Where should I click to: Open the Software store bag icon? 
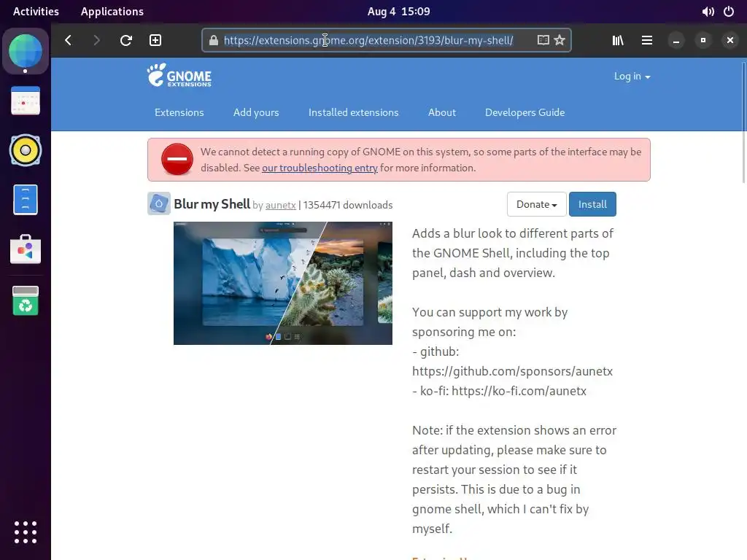26,249
